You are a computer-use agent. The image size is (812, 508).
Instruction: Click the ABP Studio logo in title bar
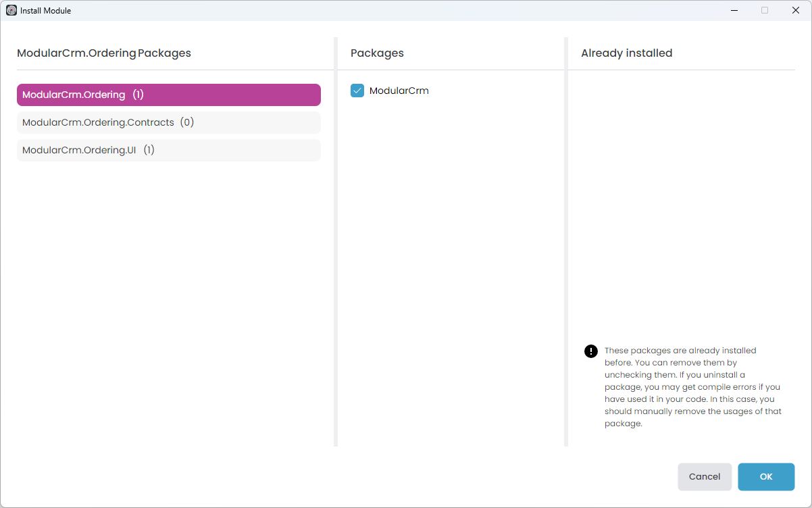9,10
